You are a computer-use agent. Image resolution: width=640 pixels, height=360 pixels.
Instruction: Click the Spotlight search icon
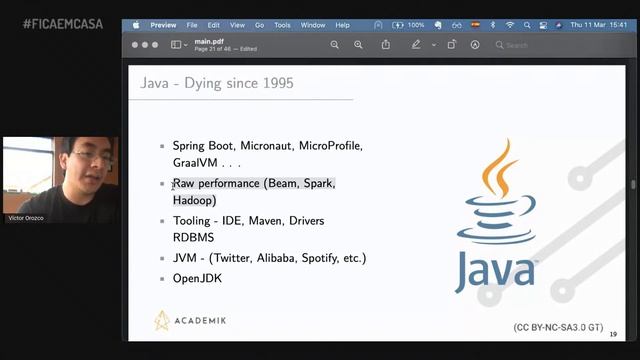pyautogui.click(x=527, y=25)
